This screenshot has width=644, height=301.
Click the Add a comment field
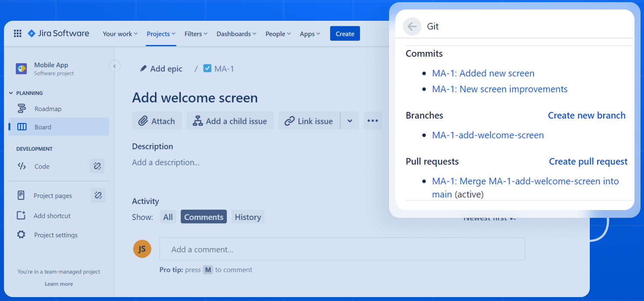click(x=342, y=249)
